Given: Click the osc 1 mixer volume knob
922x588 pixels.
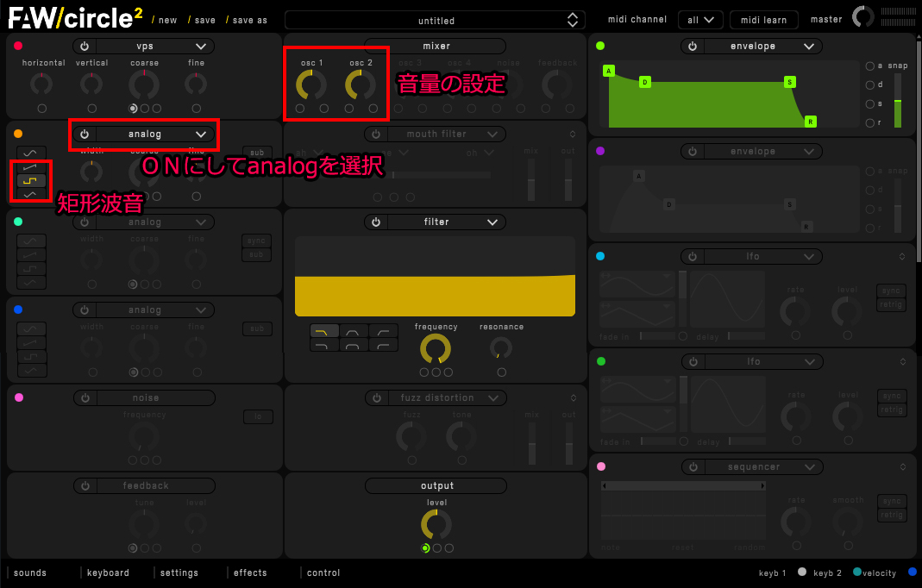Looking at the screenshot, I should point(311,84).
